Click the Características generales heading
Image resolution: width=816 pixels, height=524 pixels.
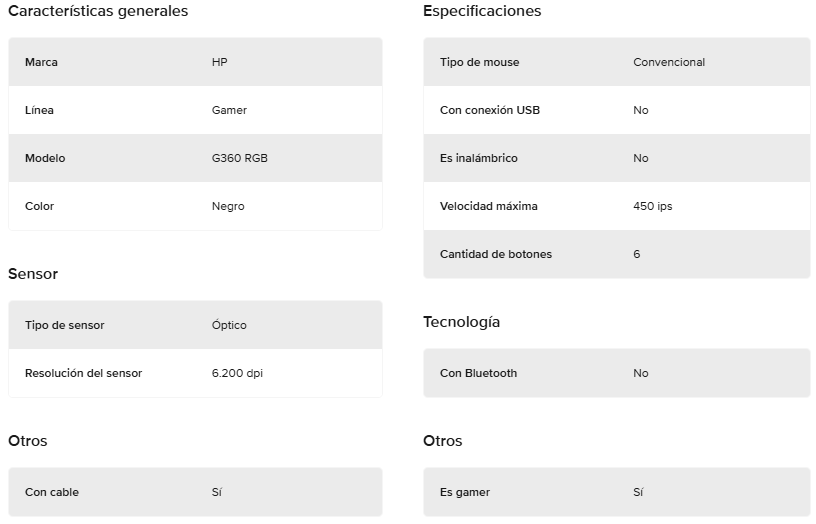pyautogui.click(x=98, y=11)
